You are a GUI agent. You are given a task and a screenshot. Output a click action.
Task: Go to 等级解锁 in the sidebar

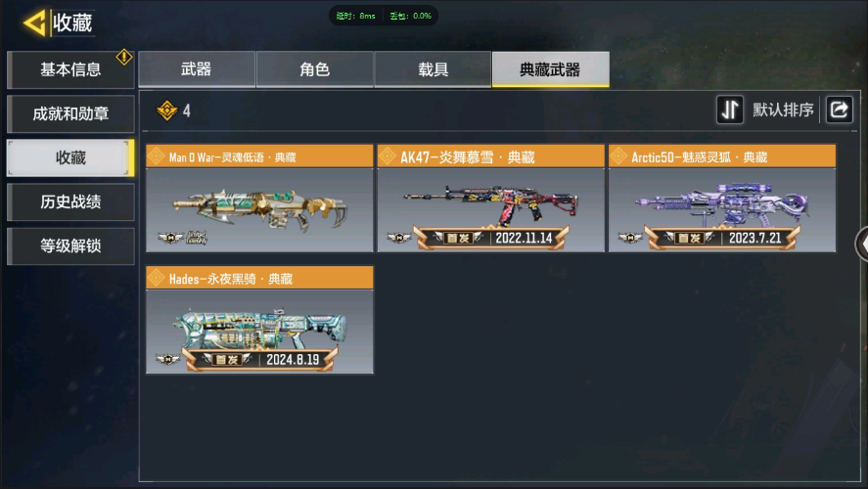click(70, 245)
